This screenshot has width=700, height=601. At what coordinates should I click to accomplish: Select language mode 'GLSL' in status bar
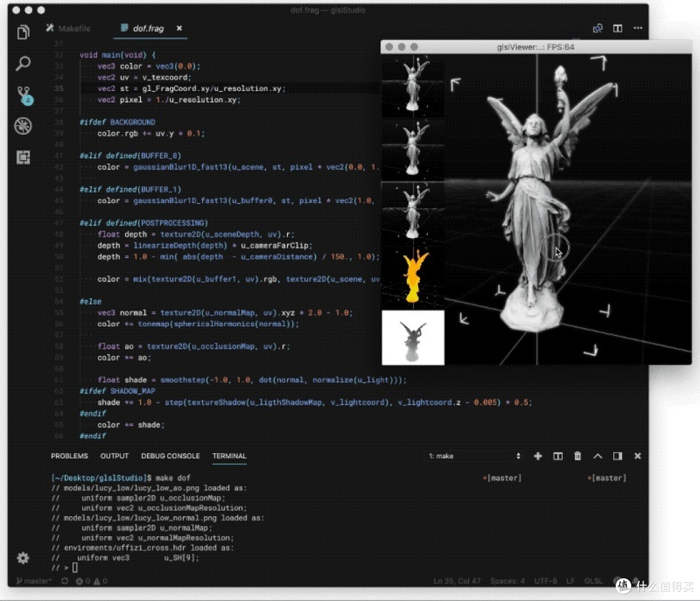point(593,581)
